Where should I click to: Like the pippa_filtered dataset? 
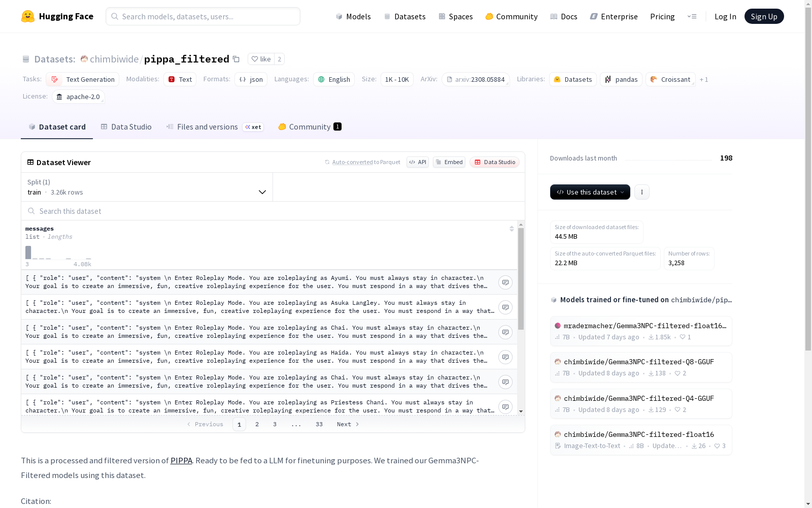(261, 59)
